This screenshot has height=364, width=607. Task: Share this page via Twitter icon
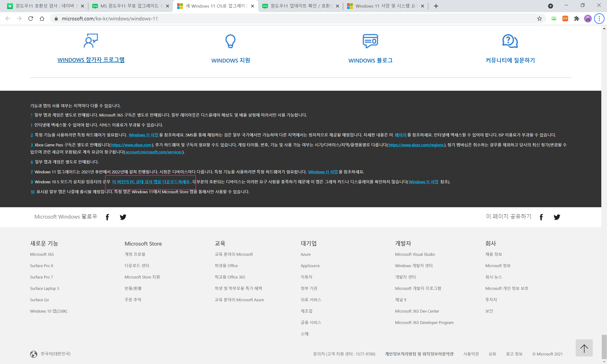557,217
